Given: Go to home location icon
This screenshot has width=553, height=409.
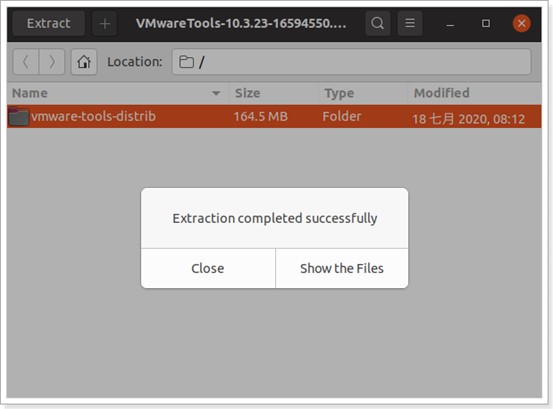Looking at the screenshot, I should 84,62.
